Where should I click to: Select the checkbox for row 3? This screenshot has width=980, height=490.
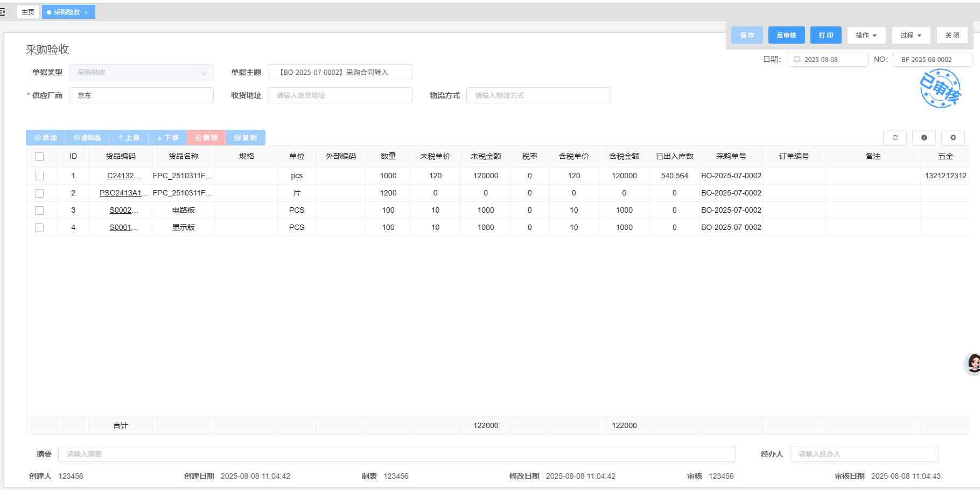[x=39, y=211]
